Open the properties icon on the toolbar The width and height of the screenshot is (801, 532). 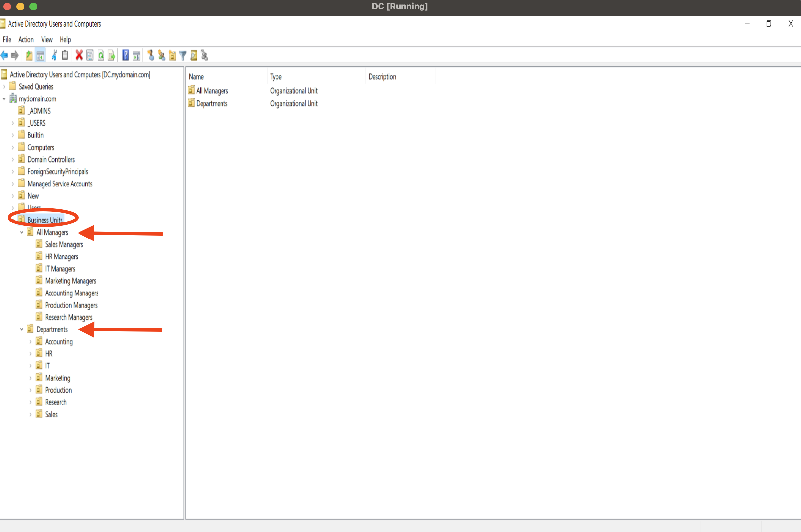coord(90,55)
